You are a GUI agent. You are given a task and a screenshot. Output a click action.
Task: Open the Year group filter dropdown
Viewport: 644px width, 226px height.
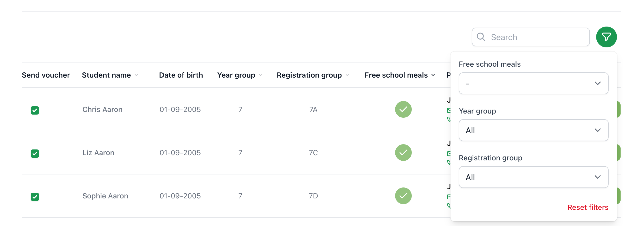coord(533,130)
